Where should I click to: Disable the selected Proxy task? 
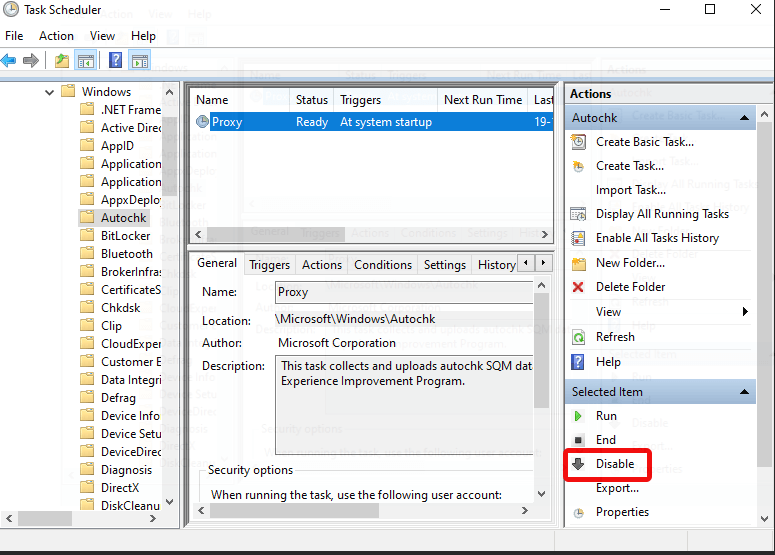pyautogui.click(x=615, y=464)
